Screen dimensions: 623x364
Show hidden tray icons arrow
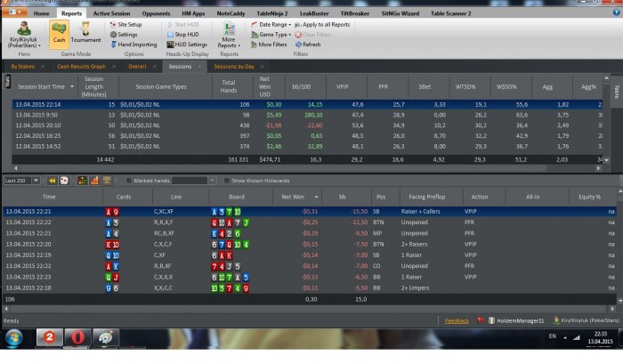tap(565, 338)
